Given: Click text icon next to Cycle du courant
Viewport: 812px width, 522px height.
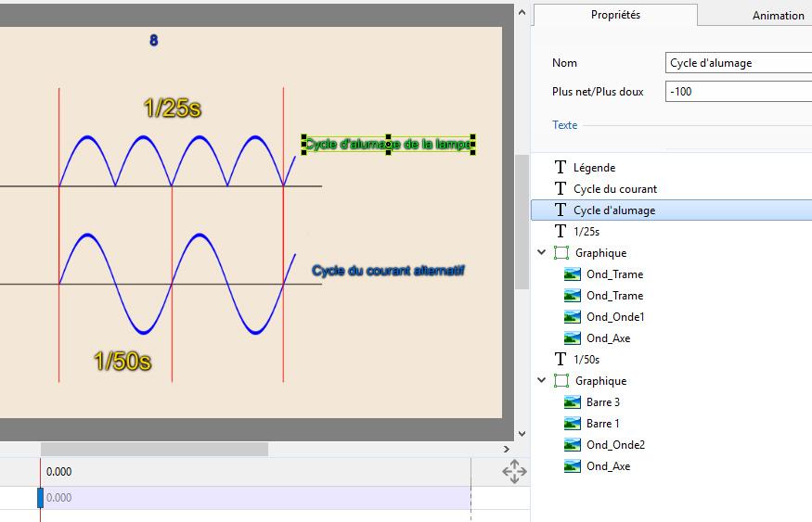Looking at the screenshot, I should click(x=561, y=188).
